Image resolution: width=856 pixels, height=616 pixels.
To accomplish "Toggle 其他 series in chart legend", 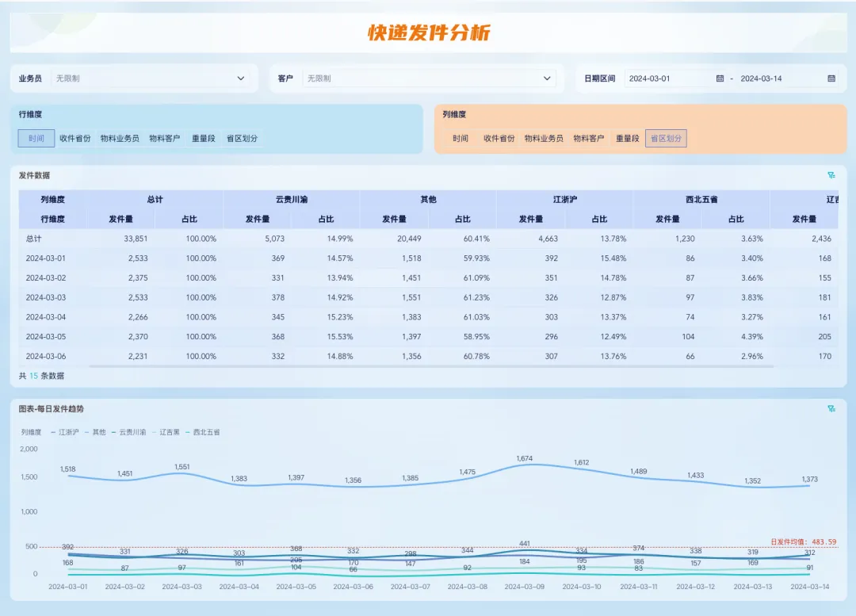I will (95, 432).
